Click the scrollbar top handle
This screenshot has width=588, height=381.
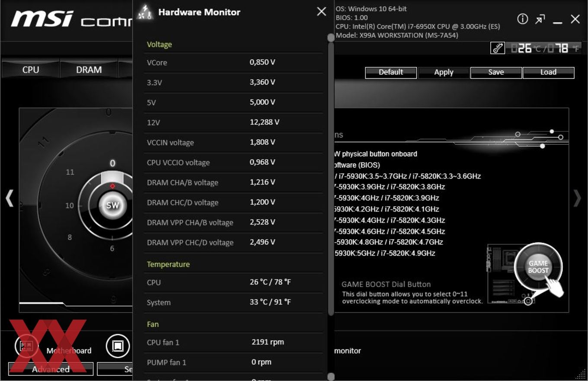point(331,38)
